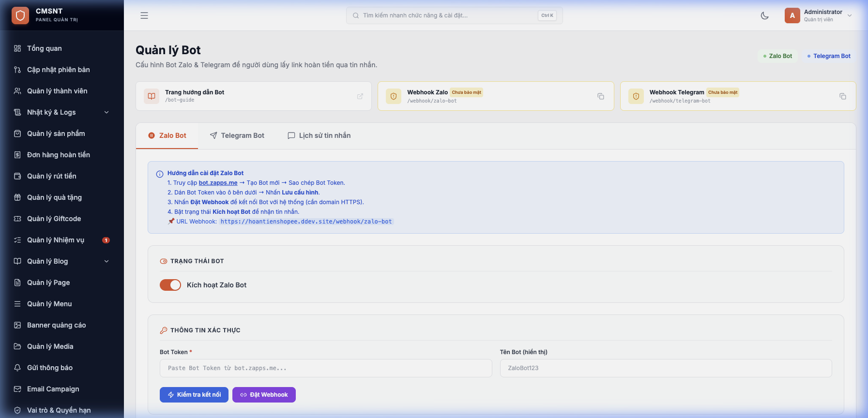Click the Gửi thông báo bell icon

coord(17,368)
